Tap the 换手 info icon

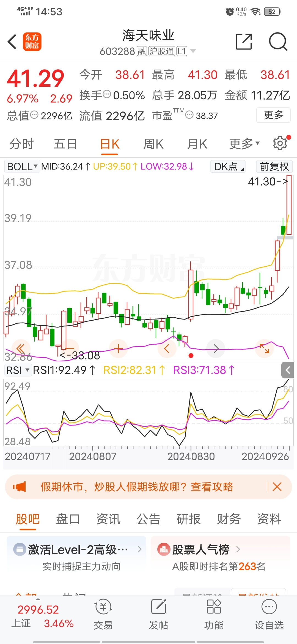(x=107, y=94)
